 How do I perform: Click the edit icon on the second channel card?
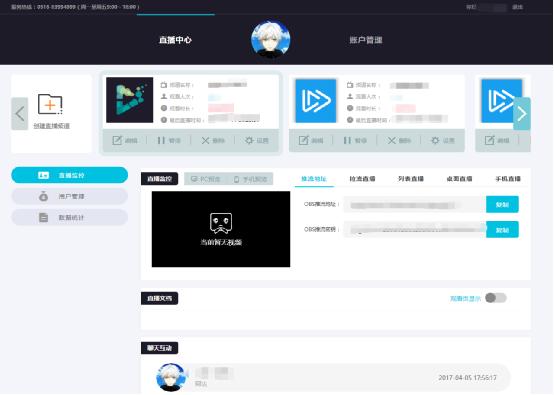(303, 140)
